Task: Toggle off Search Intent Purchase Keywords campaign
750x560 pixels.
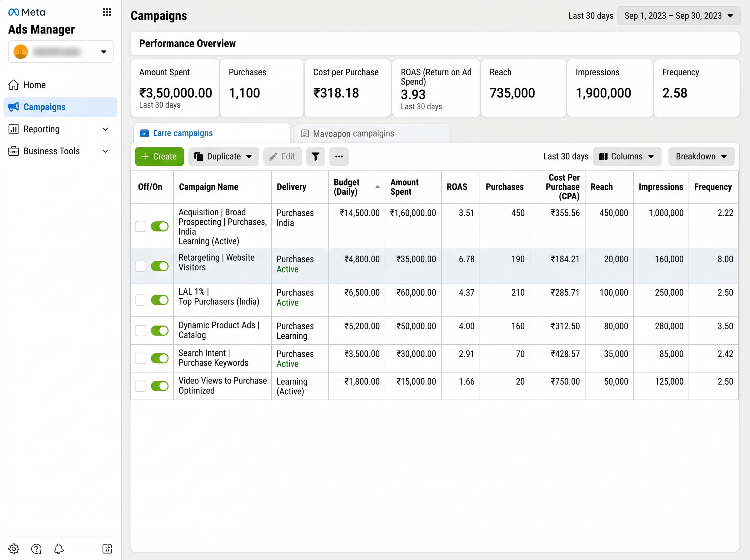Action: pyautogui.click(x=160, y=358)
